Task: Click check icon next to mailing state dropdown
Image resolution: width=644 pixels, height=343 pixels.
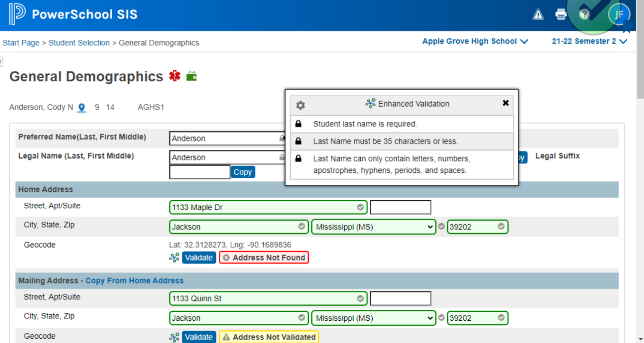Action: pos(441,318)
